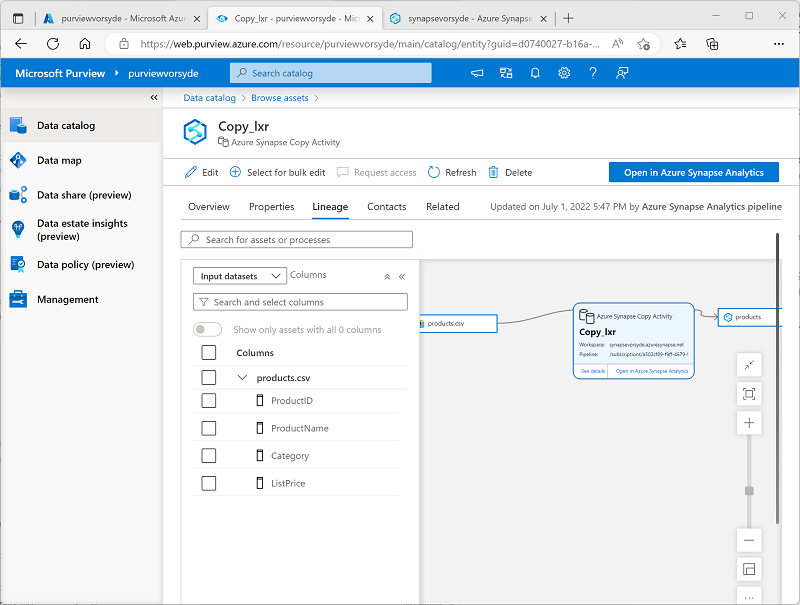800x605 pixels.
Task: Open browser home page
Action: [x=85, y=44]
